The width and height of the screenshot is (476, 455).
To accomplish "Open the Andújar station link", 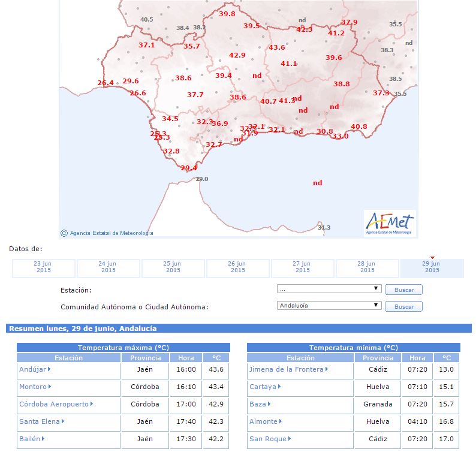I will pyautogui.click(x=33, y=369).
